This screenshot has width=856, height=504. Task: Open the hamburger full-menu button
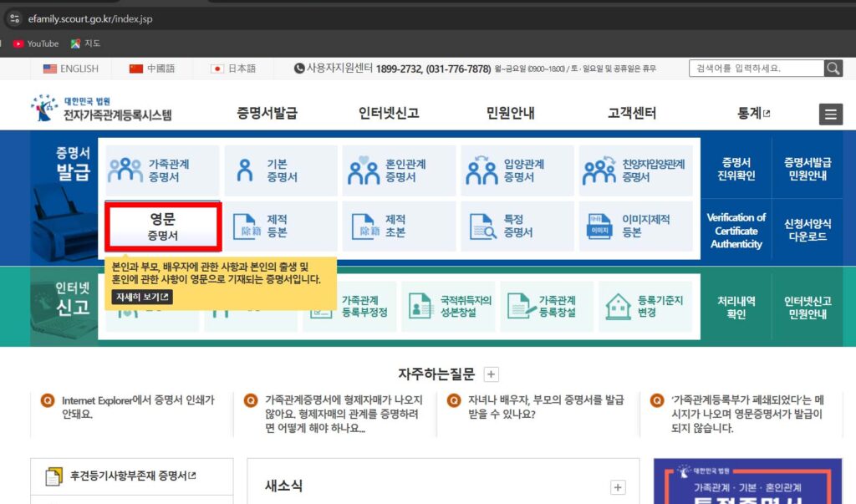(830, 115)
